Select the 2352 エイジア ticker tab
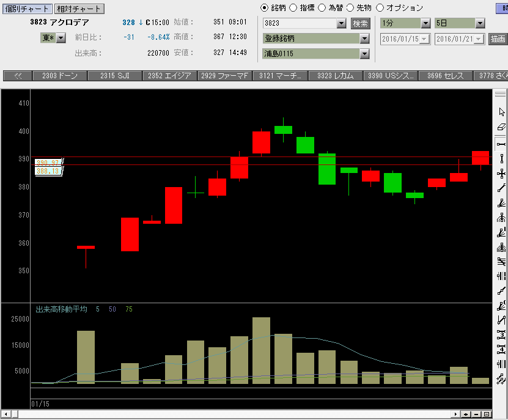This screenshot has height=420, width=508. click(170, 76)
